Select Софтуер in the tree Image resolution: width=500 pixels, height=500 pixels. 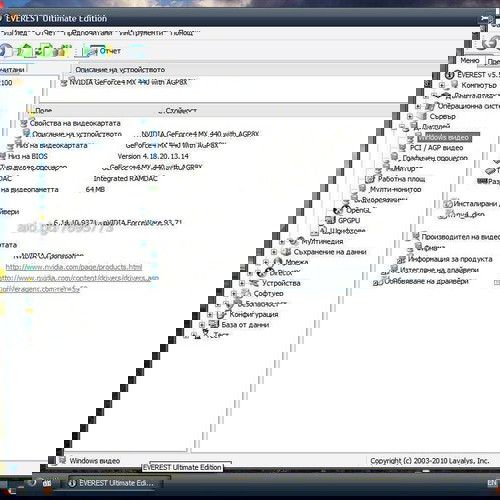click(268, 294)
